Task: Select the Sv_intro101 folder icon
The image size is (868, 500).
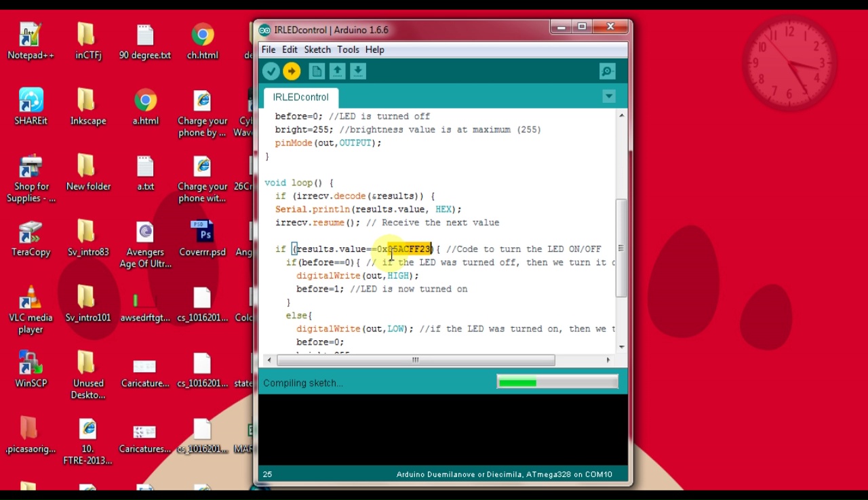Action: click(88, 304)
